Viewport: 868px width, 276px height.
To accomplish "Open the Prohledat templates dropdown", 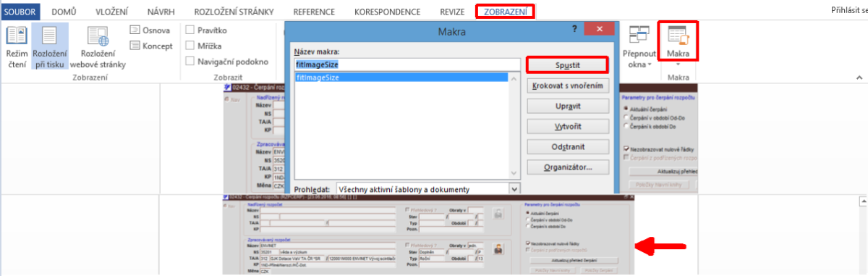I will tap(514, 189).
